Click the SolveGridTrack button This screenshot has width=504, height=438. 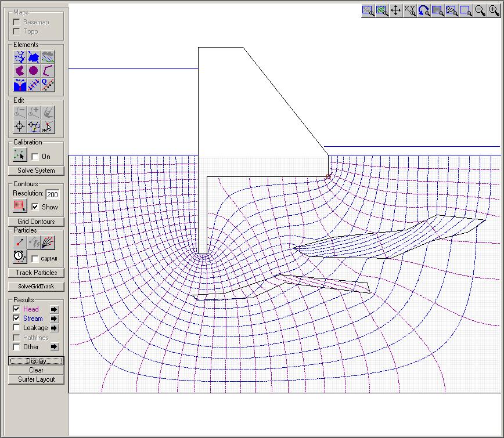click(x=36, y=287)
